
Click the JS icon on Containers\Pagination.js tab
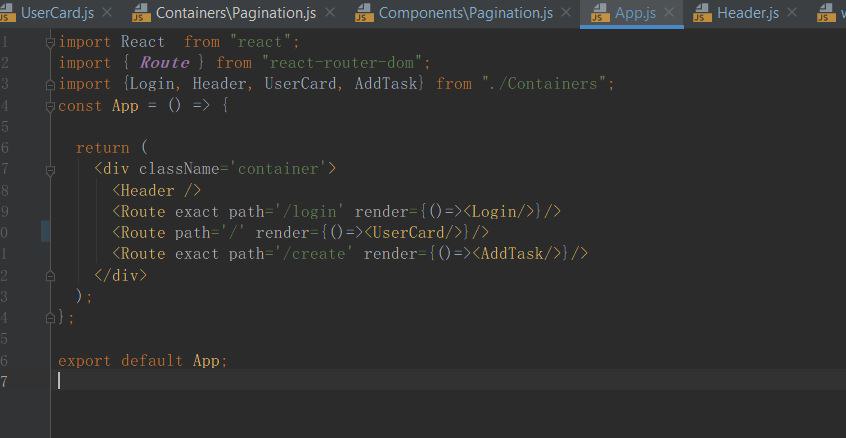[141, 13]
